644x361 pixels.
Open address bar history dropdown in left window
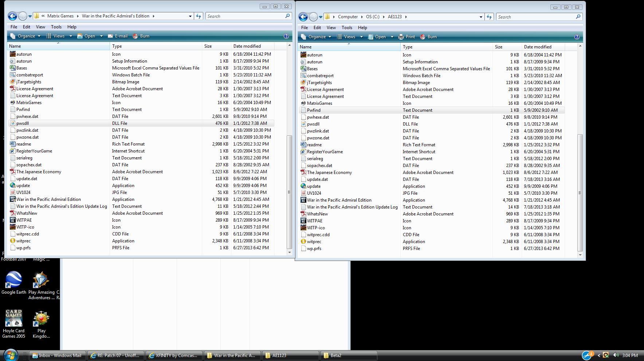pos(190,16)
